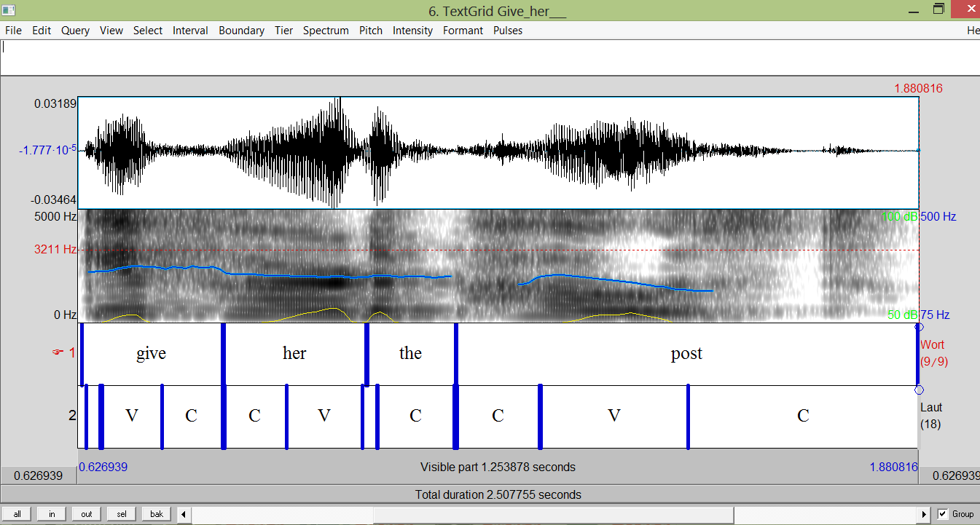This screenshot has width=980, height=525.
Task: Open the Select menu
Action: (148, 31)
